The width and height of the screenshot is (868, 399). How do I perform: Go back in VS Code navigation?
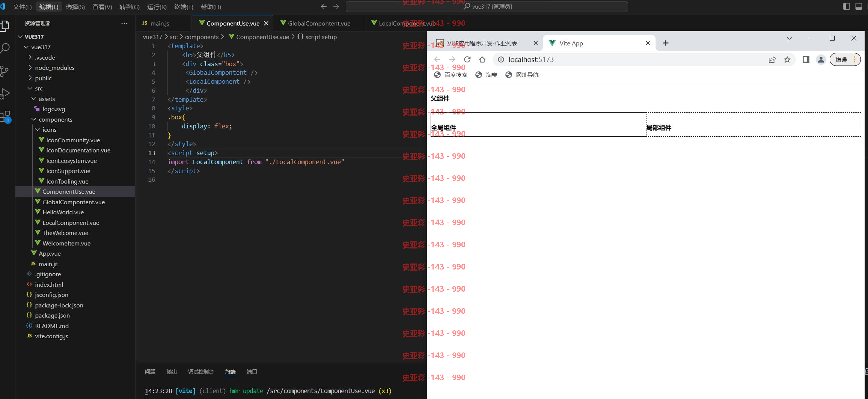[x=324, y=6]
